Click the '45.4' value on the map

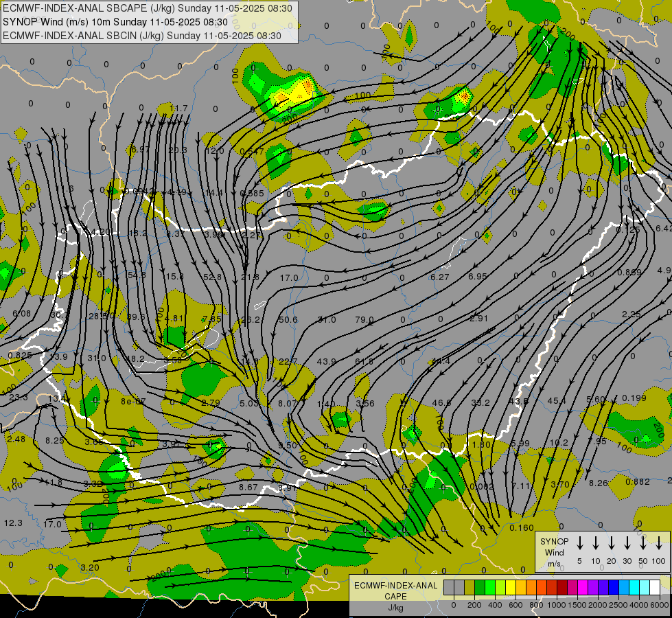click(x=557, y=400)
